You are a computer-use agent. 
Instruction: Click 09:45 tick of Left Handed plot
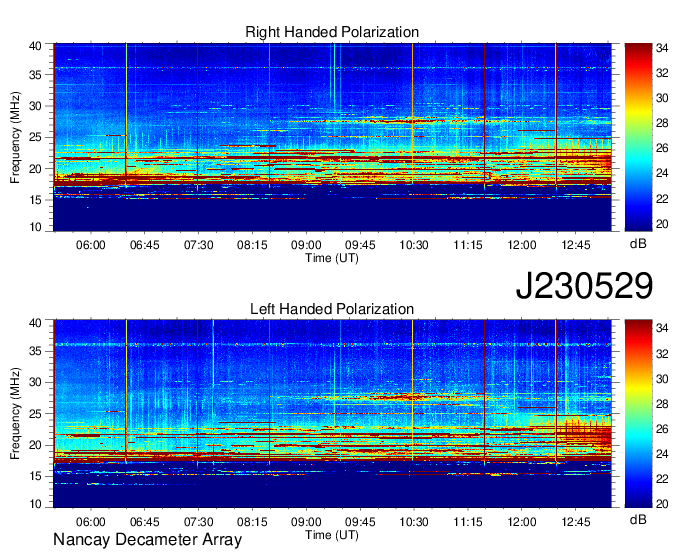click(x=360, y=522)
